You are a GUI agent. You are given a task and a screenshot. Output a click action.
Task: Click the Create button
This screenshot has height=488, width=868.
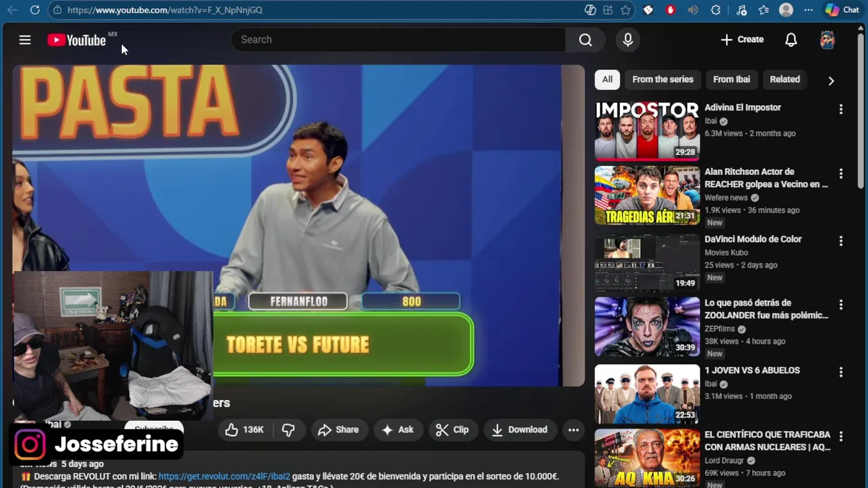coord(742,40)
